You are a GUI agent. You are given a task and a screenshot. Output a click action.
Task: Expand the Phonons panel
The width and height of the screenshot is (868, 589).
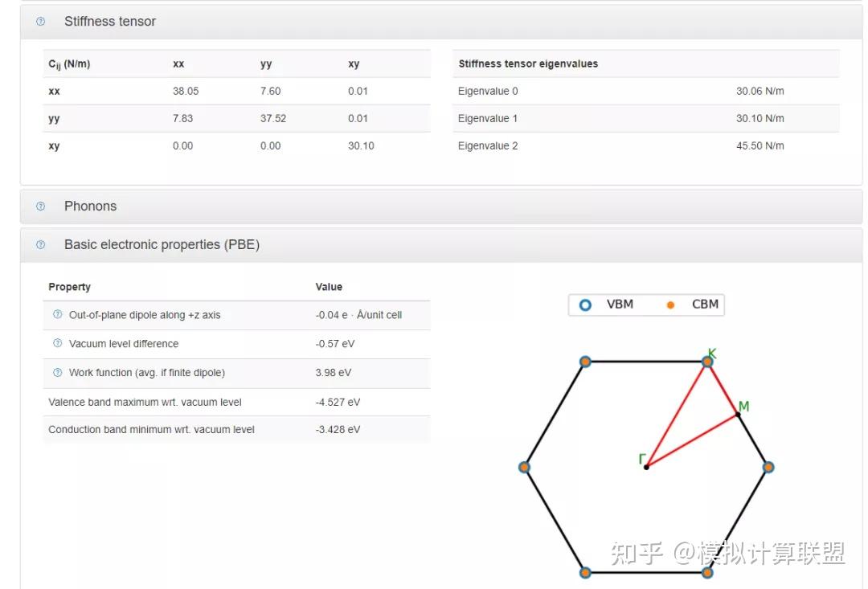click(x=90, y=207)
